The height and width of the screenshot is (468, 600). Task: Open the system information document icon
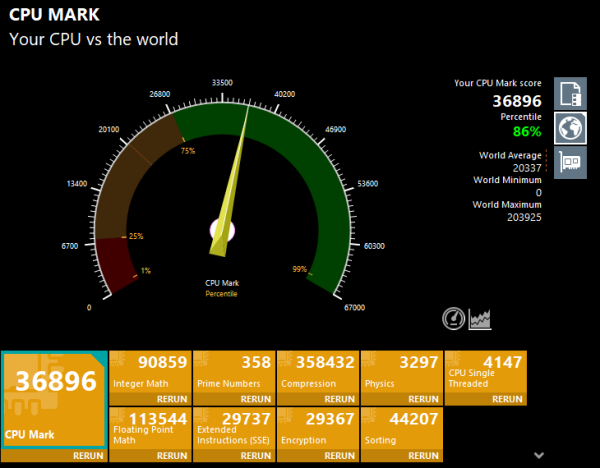[570, 94]
